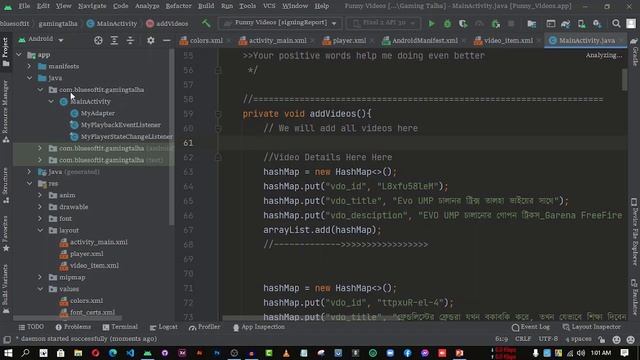Open the Favorites side tab
640x360 pixels.
click(5, 233)
